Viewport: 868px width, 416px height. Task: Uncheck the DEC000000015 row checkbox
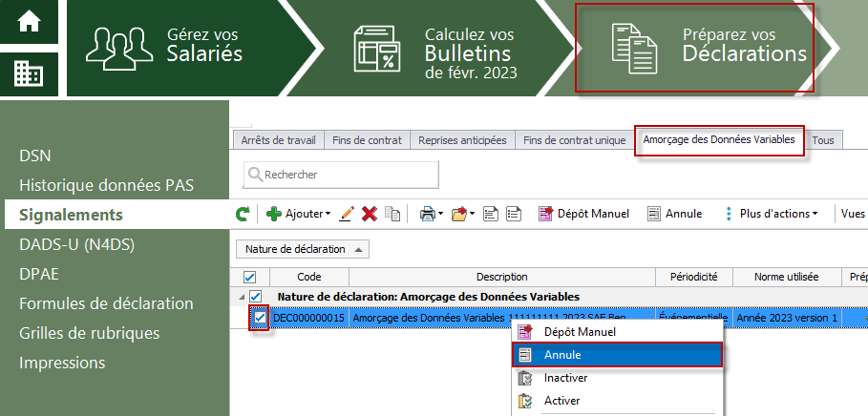[x=260, y=318]
